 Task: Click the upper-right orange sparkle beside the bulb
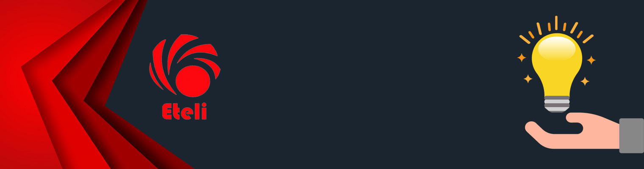pos(591,60)
